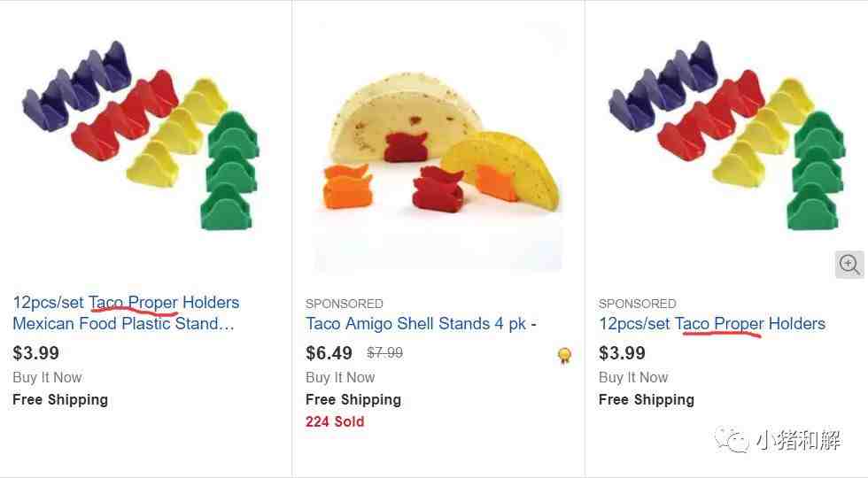Click 'Free Shipping' under the Taco Amigo listing
868x478 pixels.
353,399
